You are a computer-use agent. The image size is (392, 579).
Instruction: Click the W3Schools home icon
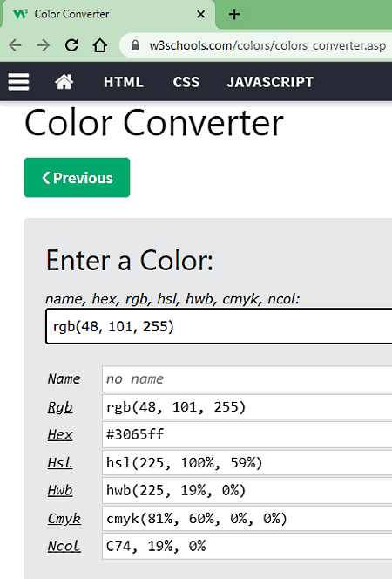pyautogui.click(x=64, y=82)
